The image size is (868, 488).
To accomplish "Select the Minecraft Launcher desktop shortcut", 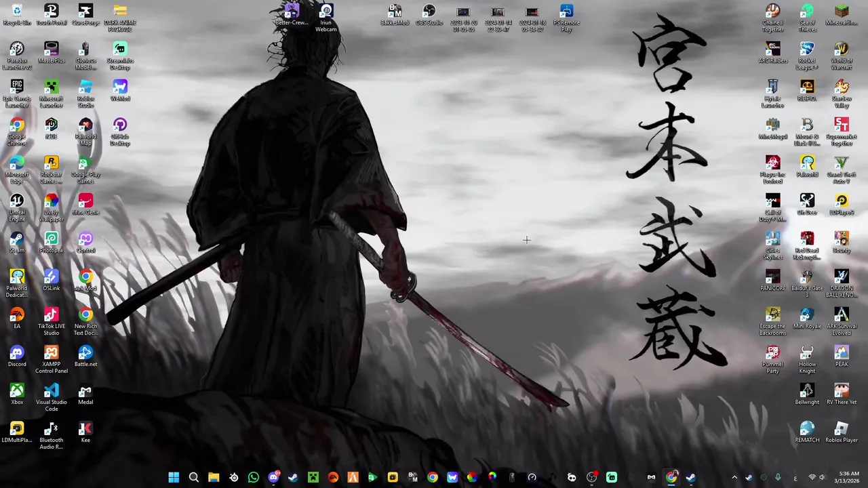I will 51,94.
